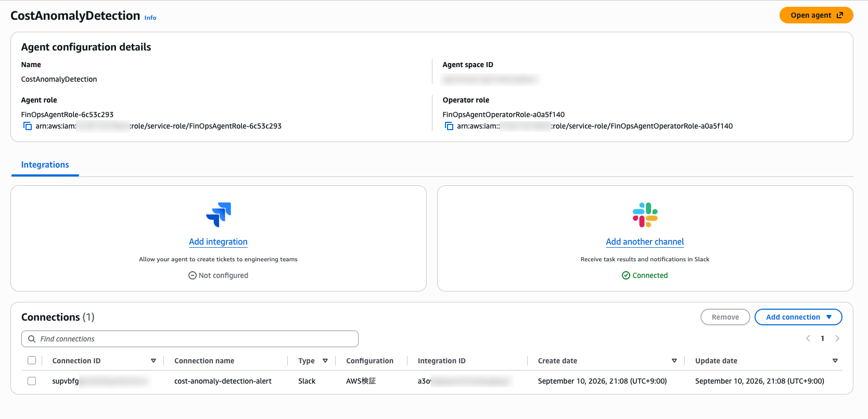Click the Add integration link
This screenshot has width=868, height=419.
click(218, 242)
